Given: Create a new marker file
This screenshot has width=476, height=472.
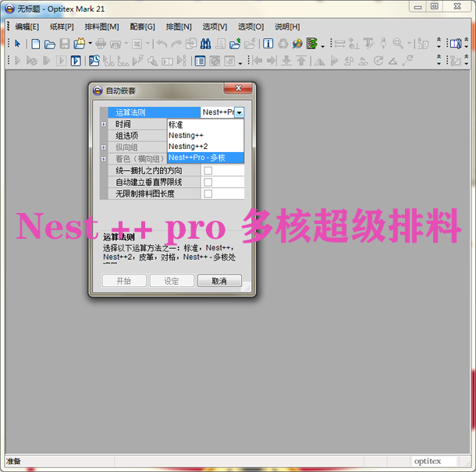Looking at the screenshot, I should [36, 44].
